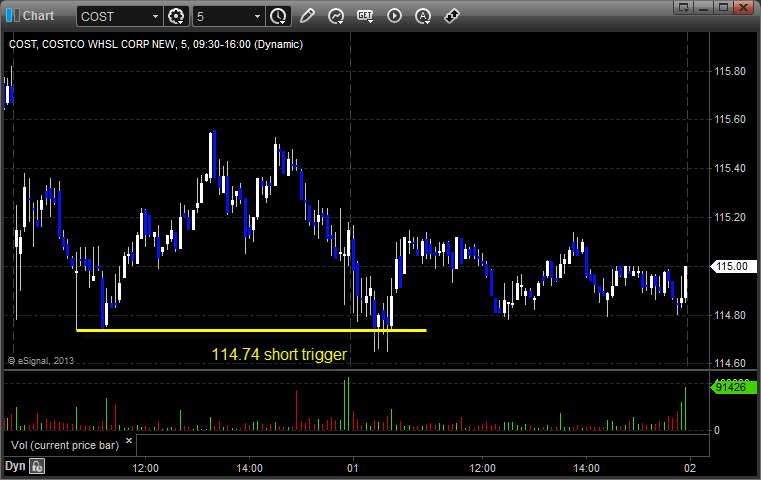Click the 115.80 price axis label
This screenshot has width=761, height=480.
(x=730, y=71)
